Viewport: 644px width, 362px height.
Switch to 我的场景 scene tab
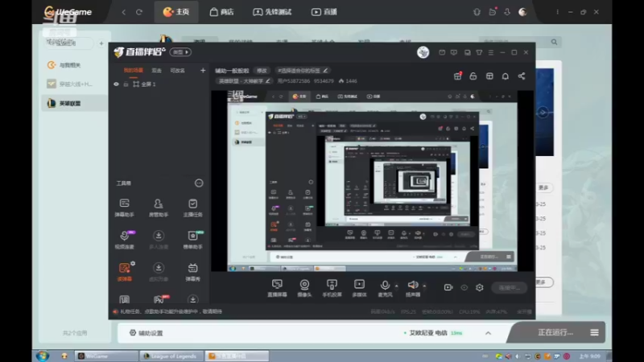click(134, 71)
